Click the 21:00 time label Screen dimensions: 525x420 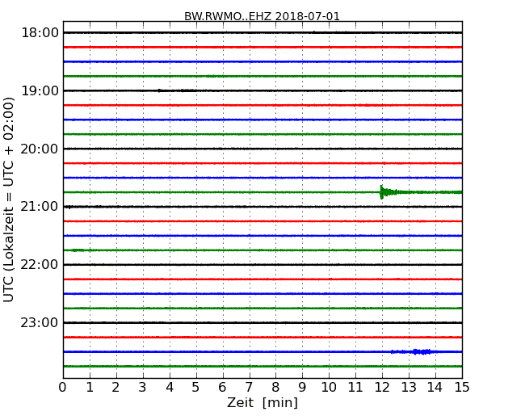pos(40,207)
